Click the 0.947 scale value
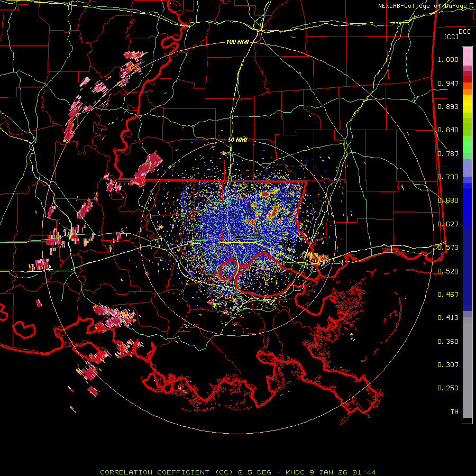This screenshot has height=476, width=476. (448, 83)
